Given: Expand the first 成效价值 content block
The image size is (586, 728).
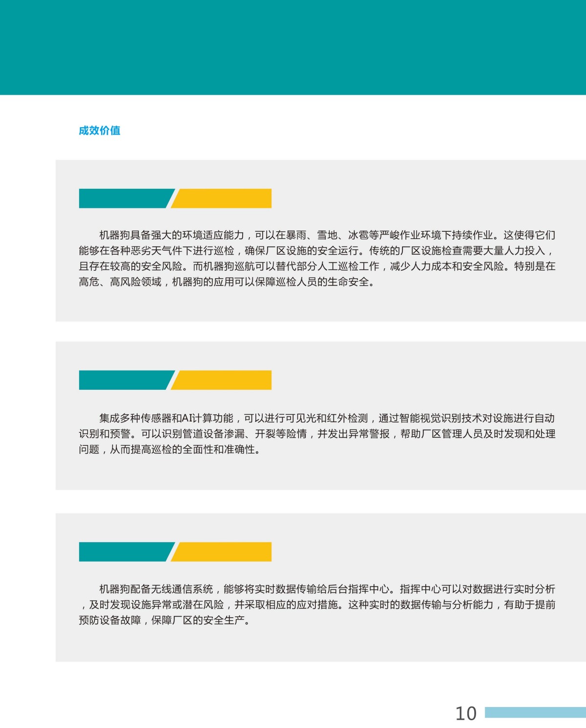Looking at the screenshot, I should pyautogui.click(x=313, y=239).
